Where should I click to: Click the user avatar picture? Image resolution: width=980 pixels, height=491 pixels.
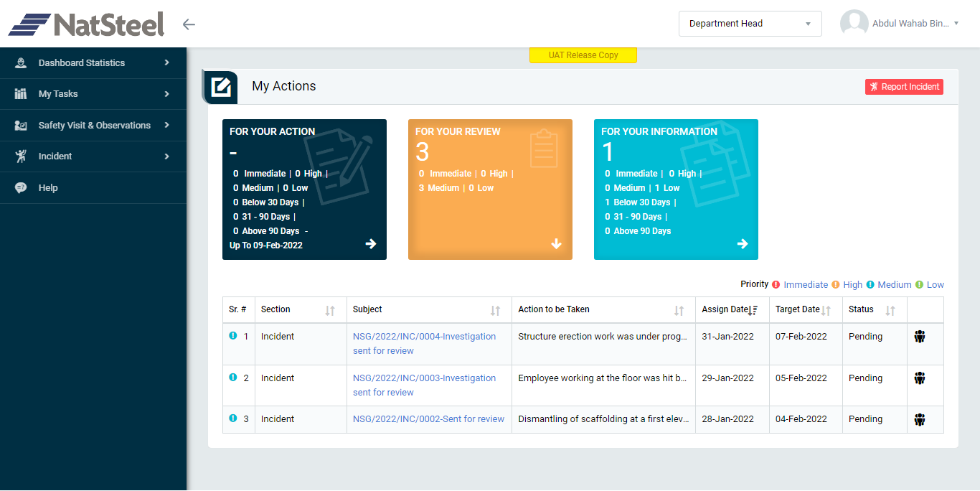click(854, 24)
